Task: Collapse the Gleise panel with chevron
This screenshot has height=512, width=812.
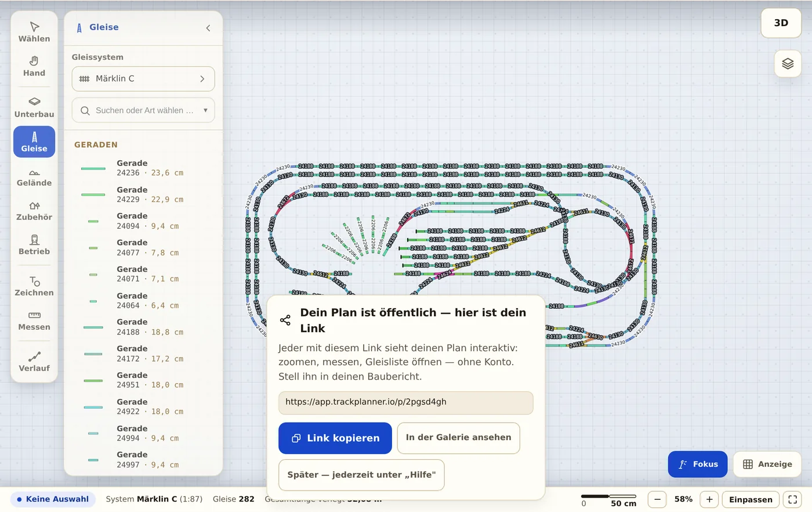Action: (208, 28)
